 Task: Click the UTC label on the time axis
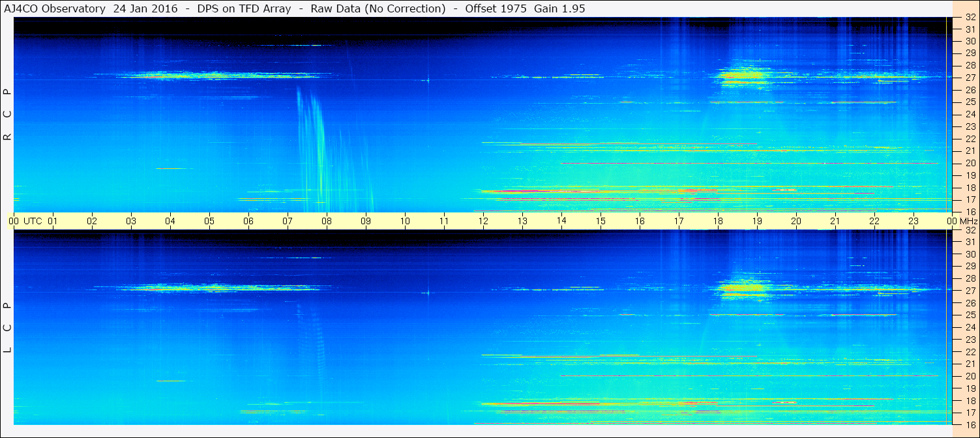[x=33, y=221]
